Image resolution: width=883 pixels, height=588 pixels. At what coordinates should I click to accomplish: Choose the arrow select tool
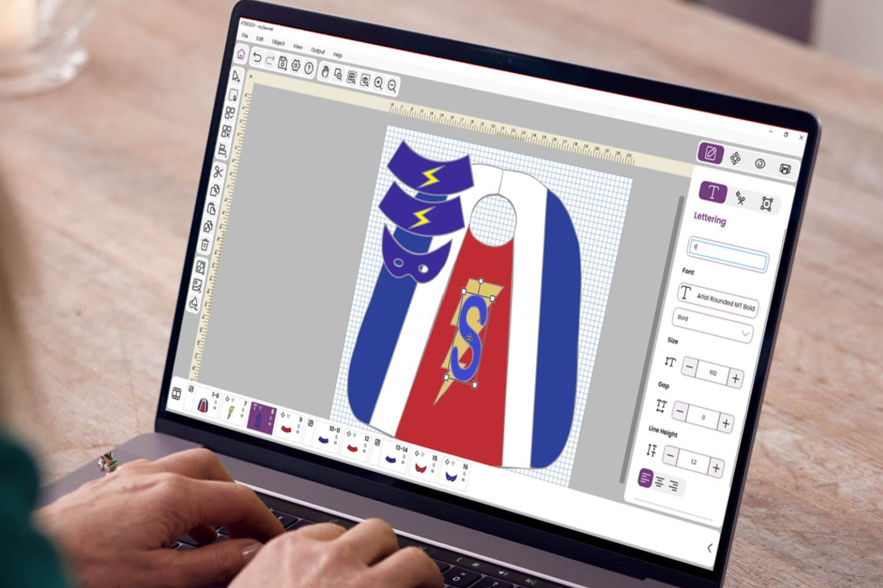[x=236, y=76]
